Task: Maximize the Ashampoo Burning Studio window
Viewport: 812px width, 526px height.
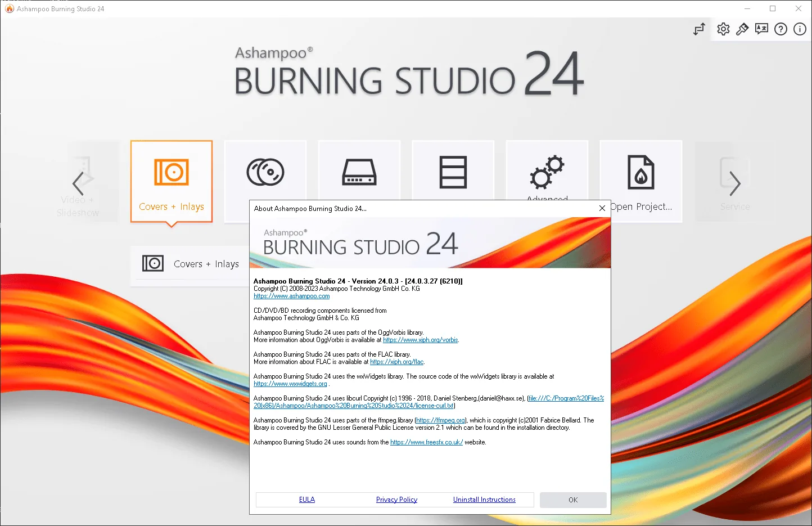Action: (x=773, y=8)
